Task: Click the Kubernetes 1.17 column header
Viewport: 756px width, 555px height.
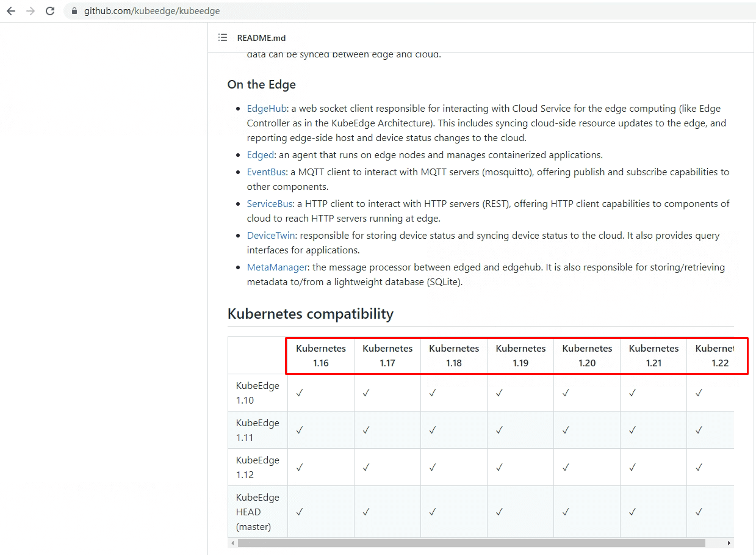Action: coord(387,355)
